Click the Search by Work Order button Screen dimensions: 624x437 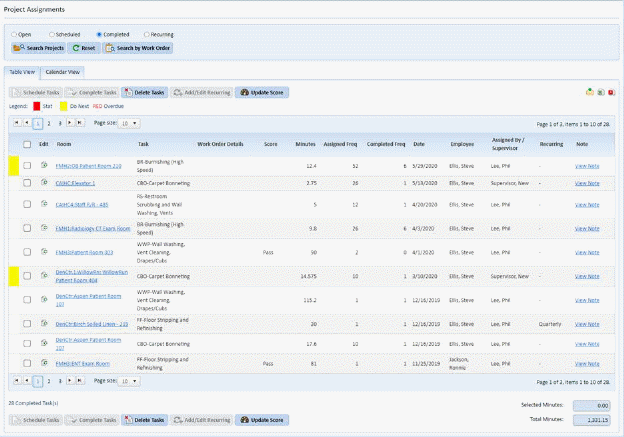pos(138,48)
